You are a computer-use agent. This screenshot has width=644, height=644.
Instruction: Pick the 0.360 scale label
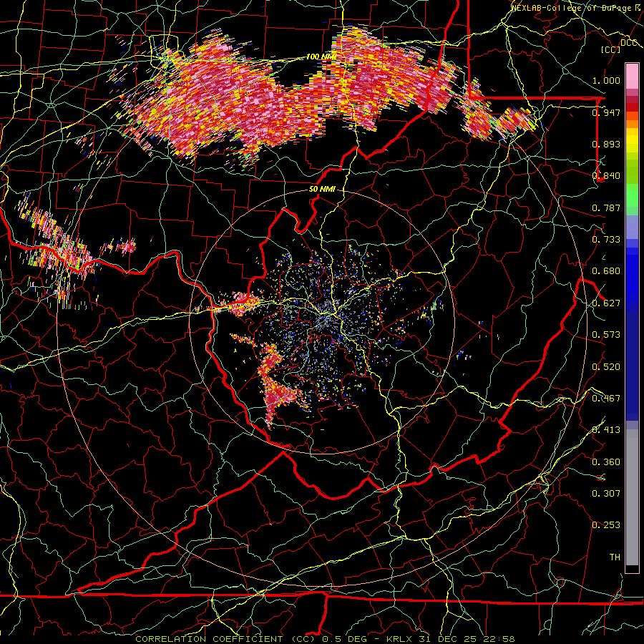[x=606, y=462]
